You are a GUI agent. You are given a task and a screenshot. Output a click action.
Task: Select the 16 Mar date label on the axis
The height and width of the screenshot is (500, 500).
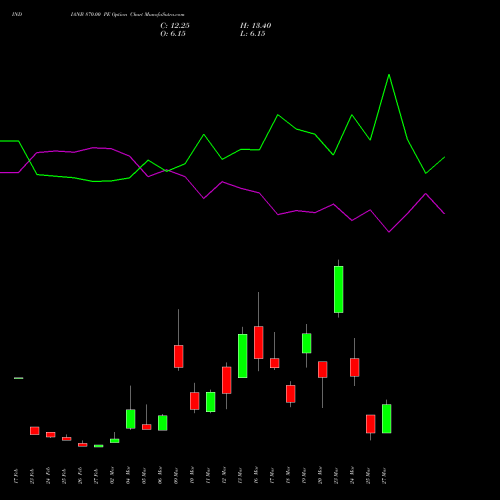coord(256,476)
